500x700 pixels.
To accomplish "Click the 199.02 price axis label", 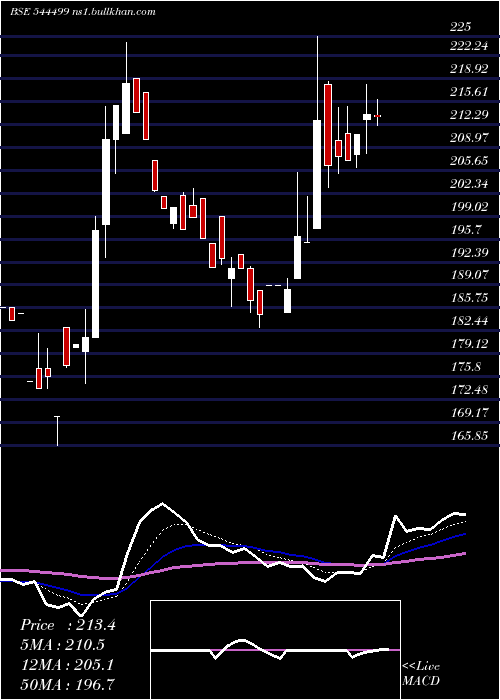I will point(469,207).
